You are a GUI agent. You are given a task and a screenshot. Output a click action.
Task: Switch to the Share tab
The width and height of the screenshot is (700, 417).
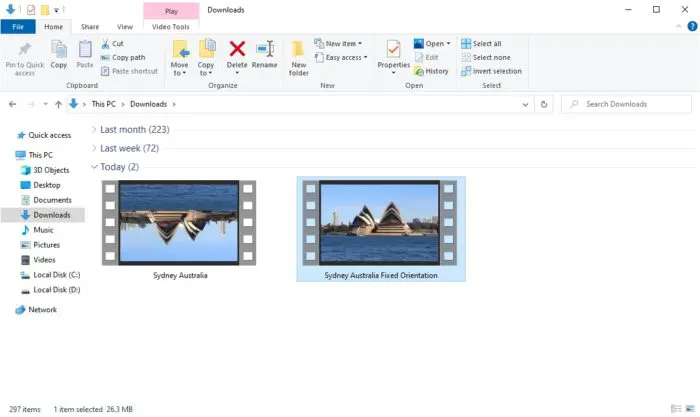[x=90, y=27]
